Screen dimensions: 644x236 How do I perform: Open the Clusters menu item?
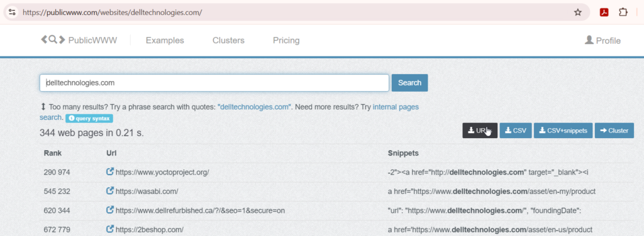point(228,41)
